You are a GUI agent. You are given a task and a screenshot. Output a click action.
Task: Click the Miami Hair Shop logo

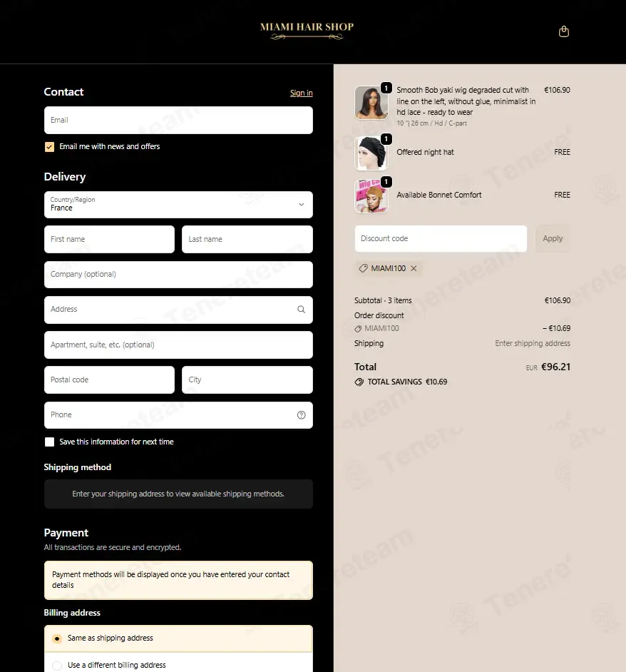[x=307, y=31]
